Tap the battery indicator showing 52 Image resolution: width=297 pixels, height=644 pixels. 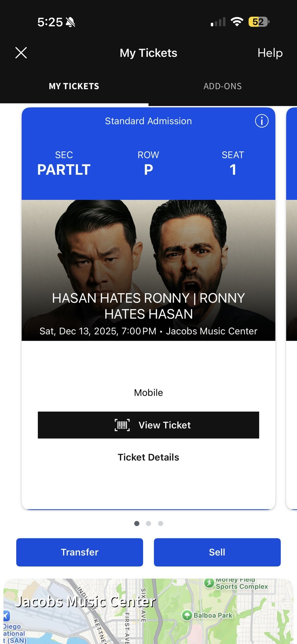(x=258, y=22)
